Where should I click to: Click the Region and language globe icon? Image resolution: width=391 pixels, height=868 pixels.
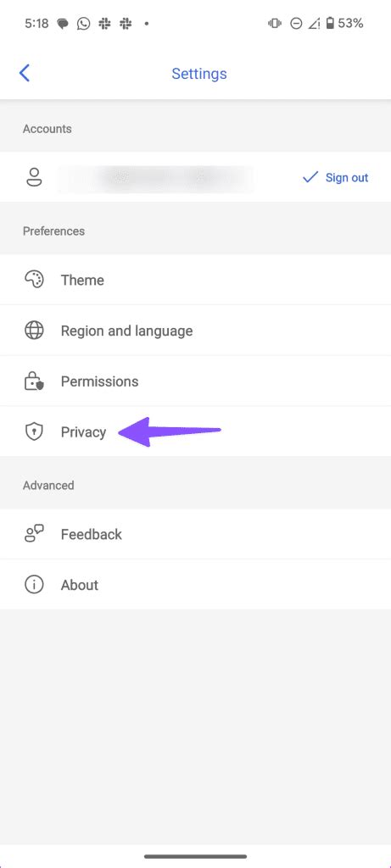pos(34,331)
